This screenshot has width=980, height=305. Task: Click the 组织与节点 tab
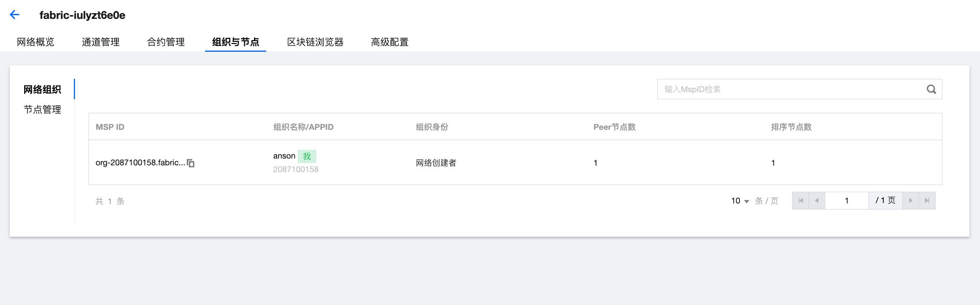click(x=236, y=42)
